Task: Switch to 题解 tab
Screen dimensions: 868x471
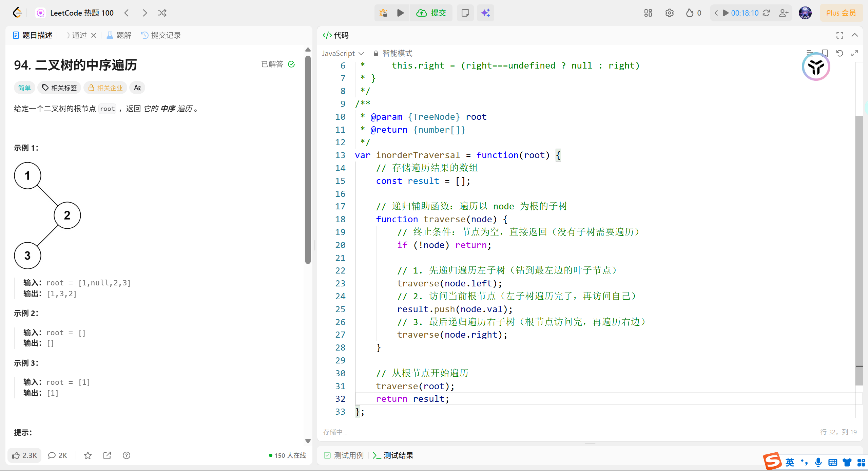Action: 119,35
